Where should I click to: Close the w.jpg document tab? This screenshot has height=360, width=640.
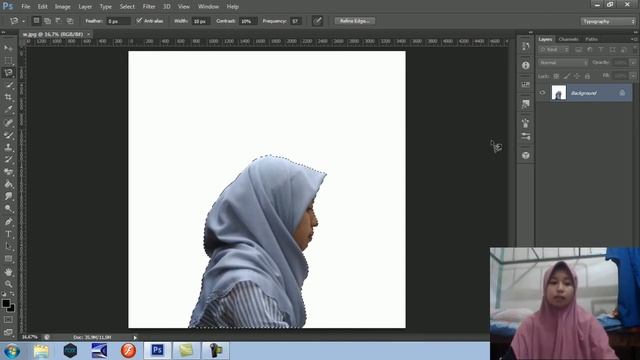[89, 34]
